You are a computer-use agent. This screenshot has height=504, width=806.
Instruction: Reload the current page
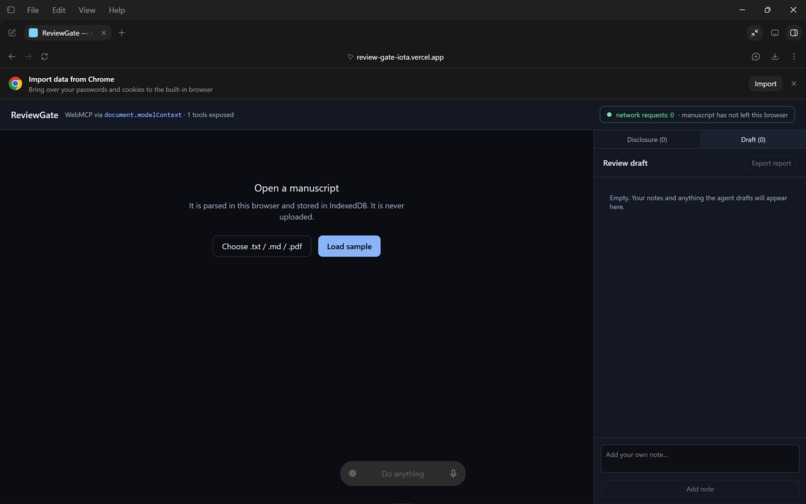coord(45,57)
